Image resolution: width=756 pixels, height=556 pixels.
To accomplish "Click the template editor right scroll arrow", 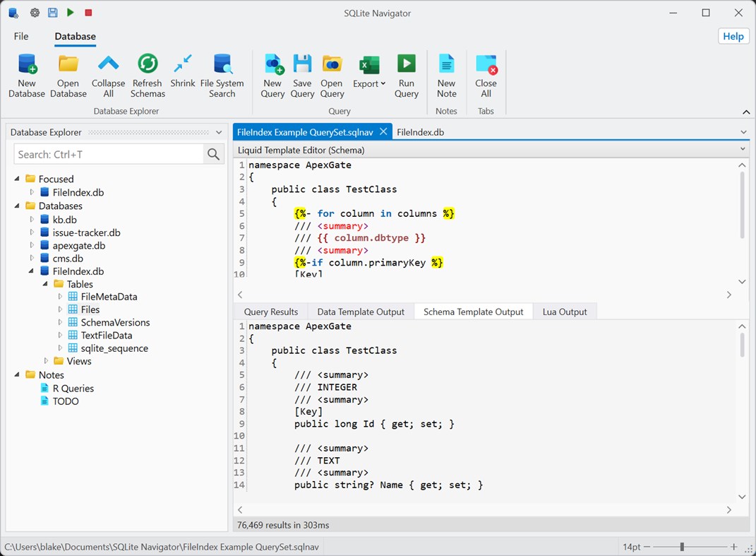I will [x=729, y=295].
